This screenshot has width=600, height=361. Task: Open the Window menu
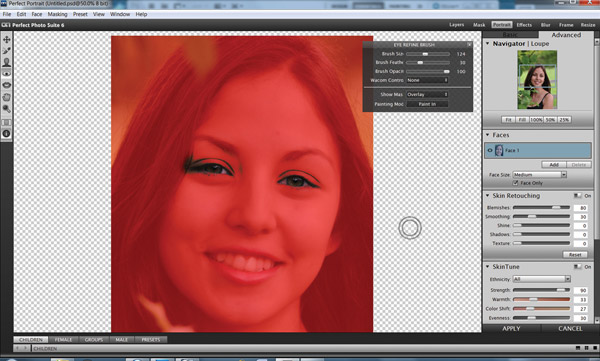120,14
